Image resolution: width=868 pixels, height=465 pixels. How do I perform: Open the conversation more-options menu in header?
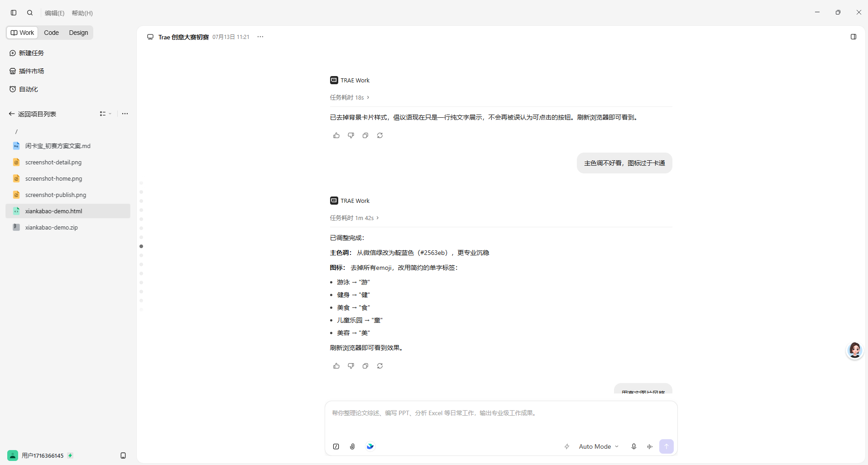(260, 37)
